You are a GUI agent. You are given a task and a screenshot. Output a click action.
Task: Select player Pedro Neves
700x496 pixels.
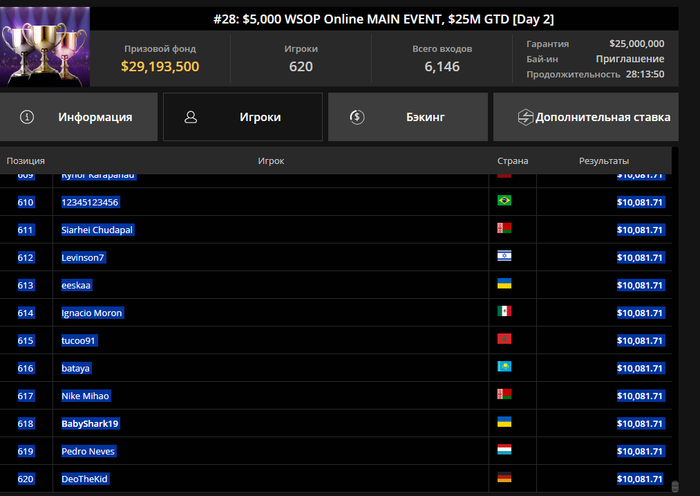(88, 451)
